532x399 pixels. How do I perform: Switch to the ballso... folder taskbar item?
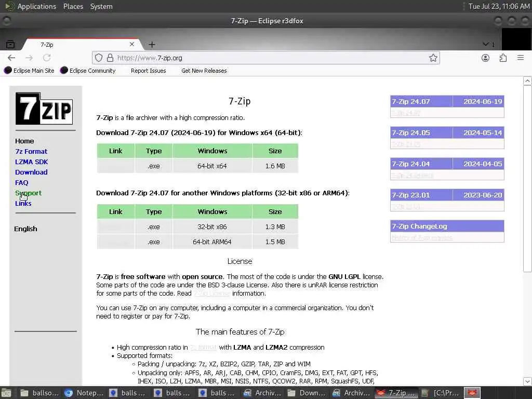(39, 393)
